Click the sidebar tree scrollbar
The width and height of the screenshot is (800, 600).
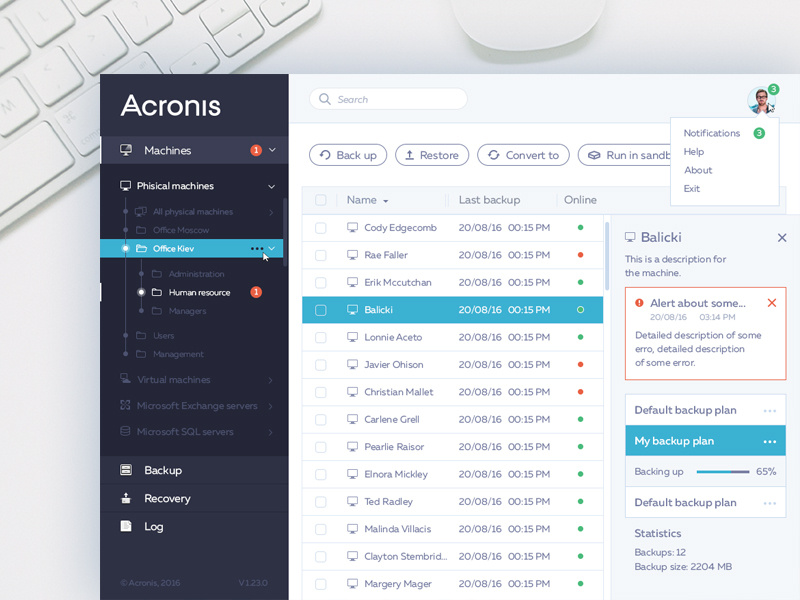point(284,232)
